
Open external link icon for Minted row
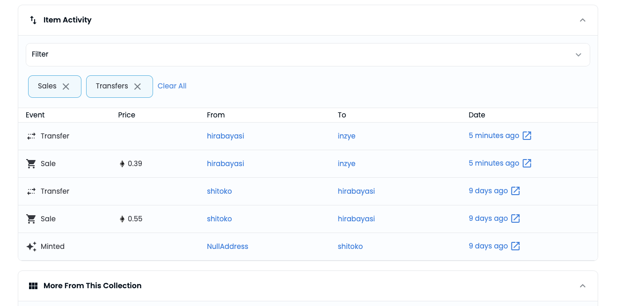515,246
